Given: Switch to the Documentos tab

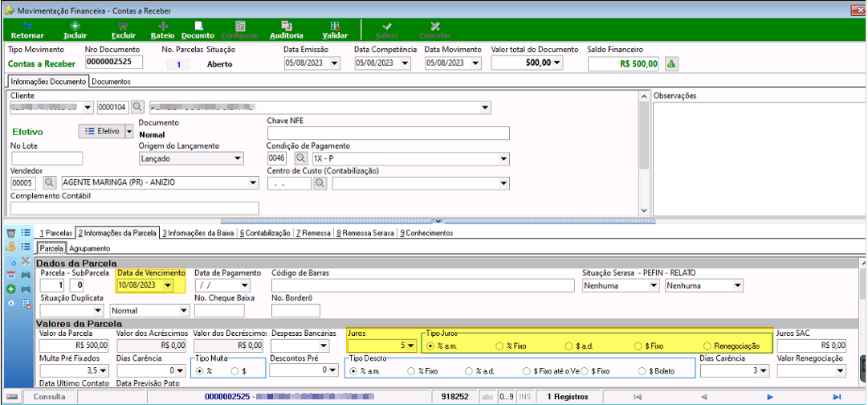Looking at the screenshot, I should [111, 81].
